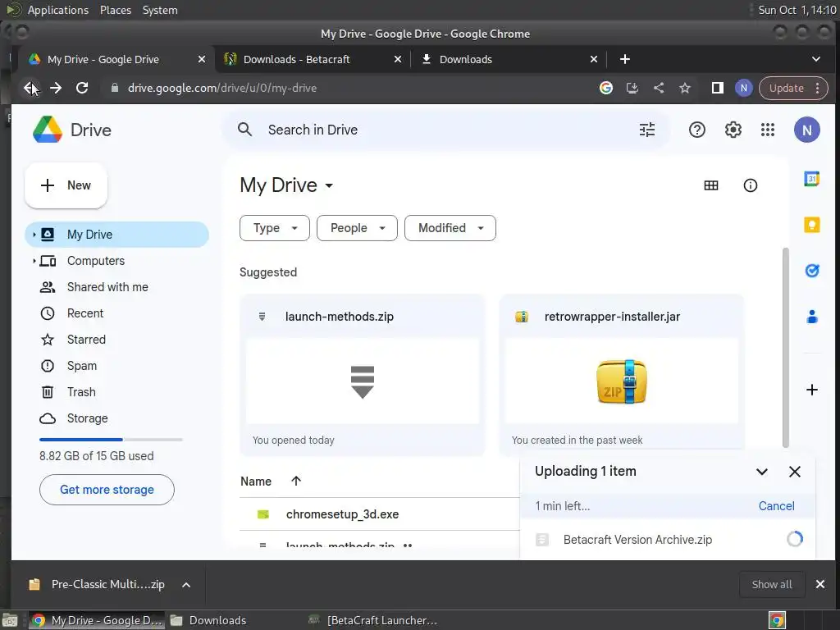Open Chrome tab search dropdown

(x=815, y=59)
